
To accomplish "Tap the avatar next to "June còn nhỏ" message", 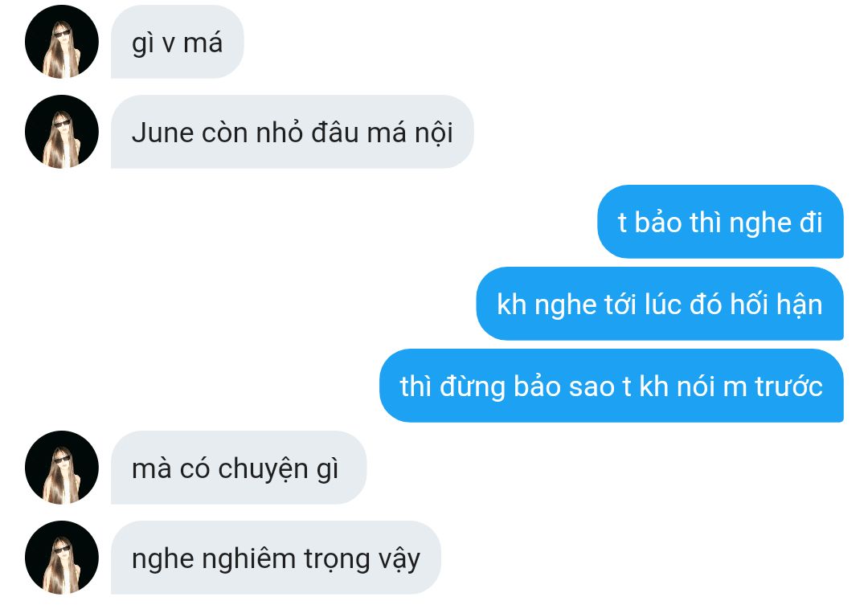I will pyautogui.click(x=61, y=132).
